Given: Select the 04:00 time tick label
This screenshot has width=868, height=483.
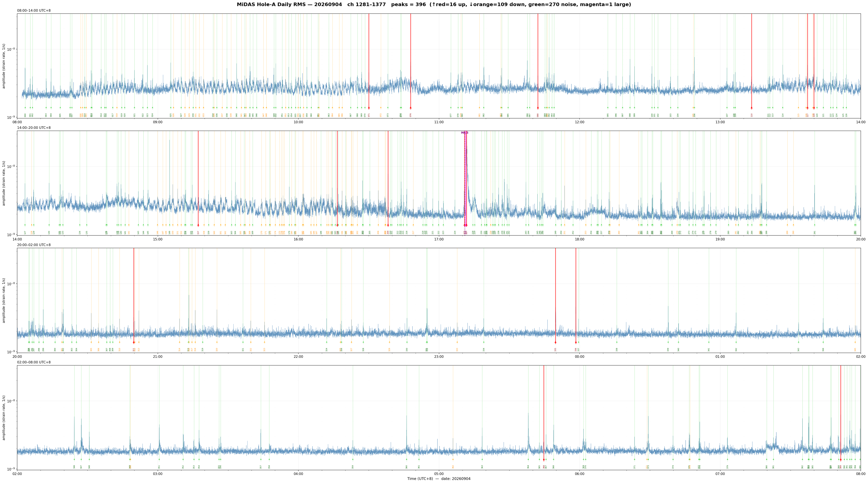Looking at the screenshot, I should click(298, 474).
